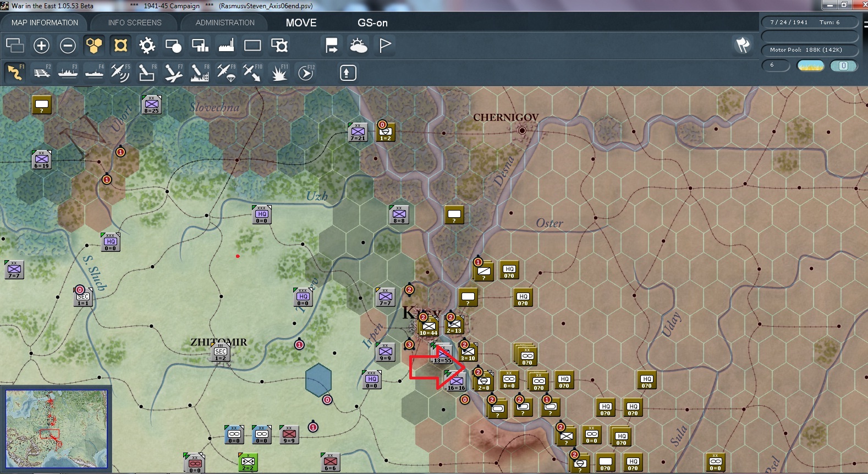The image size is (868, 474).
Task: Select the 8=25 infantry division
Action: (152, 104)
